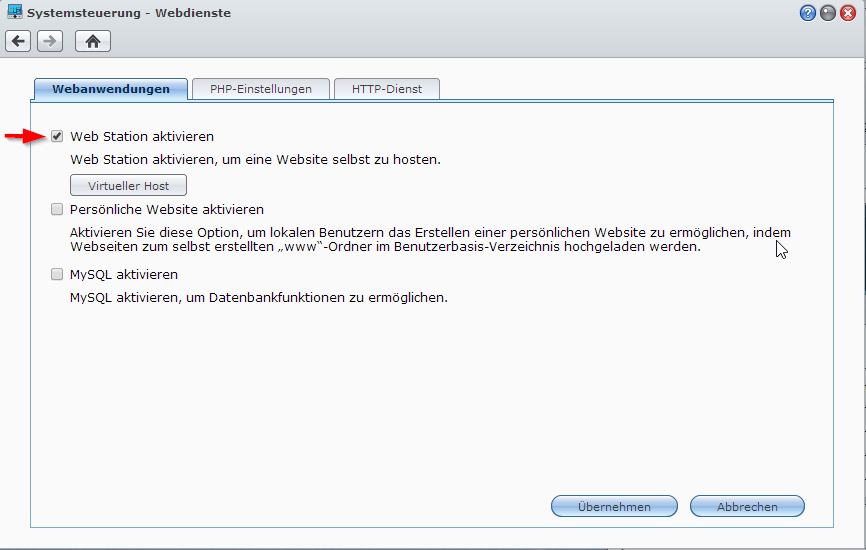
Task: Disable the Web Station aktivieren checkbox
Action: coord(57,136)
